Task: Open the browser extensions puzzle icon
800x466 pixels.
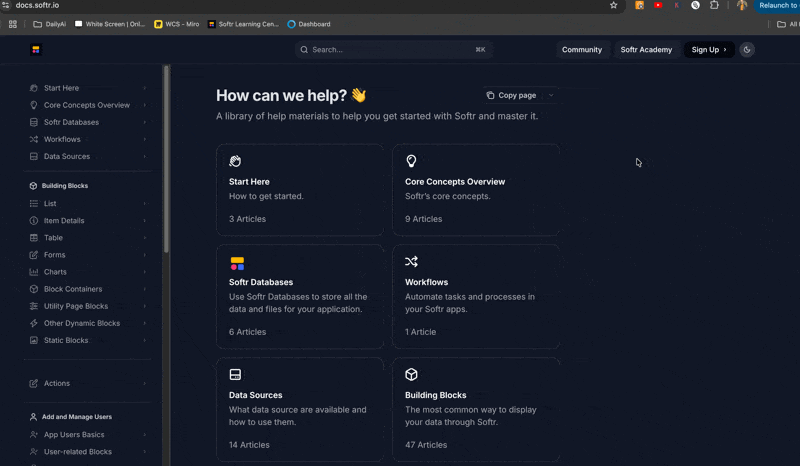Action: pos(714,5)
